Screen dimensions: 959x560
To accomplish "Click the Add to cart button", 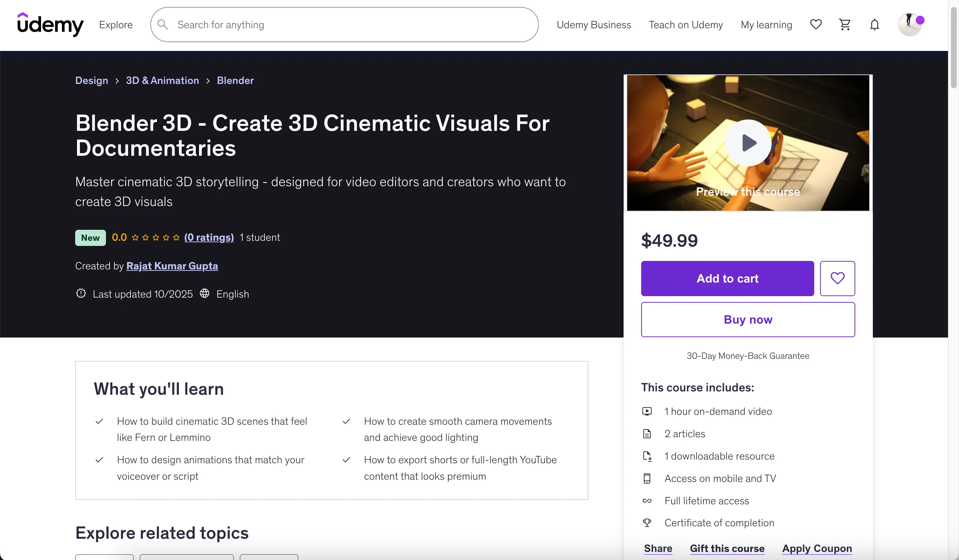I will 727,279.
